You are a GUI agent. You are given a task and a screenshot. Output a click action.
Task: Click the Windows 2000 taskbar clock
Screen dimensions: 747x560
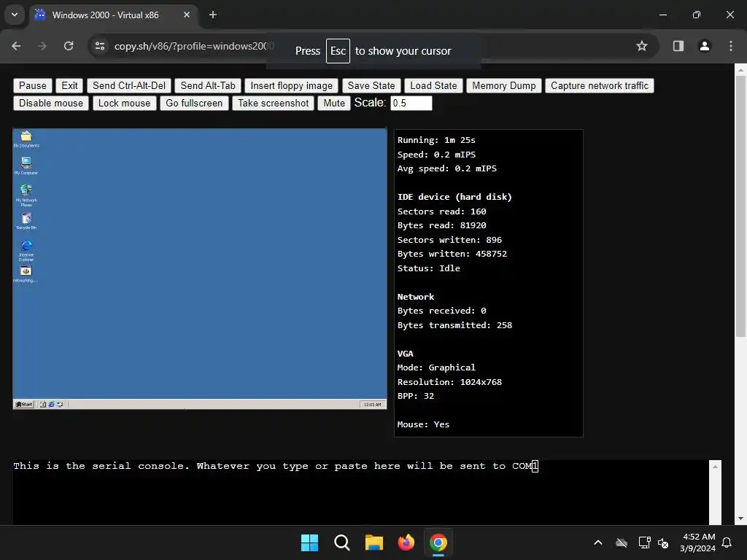[x=372, y=405]
